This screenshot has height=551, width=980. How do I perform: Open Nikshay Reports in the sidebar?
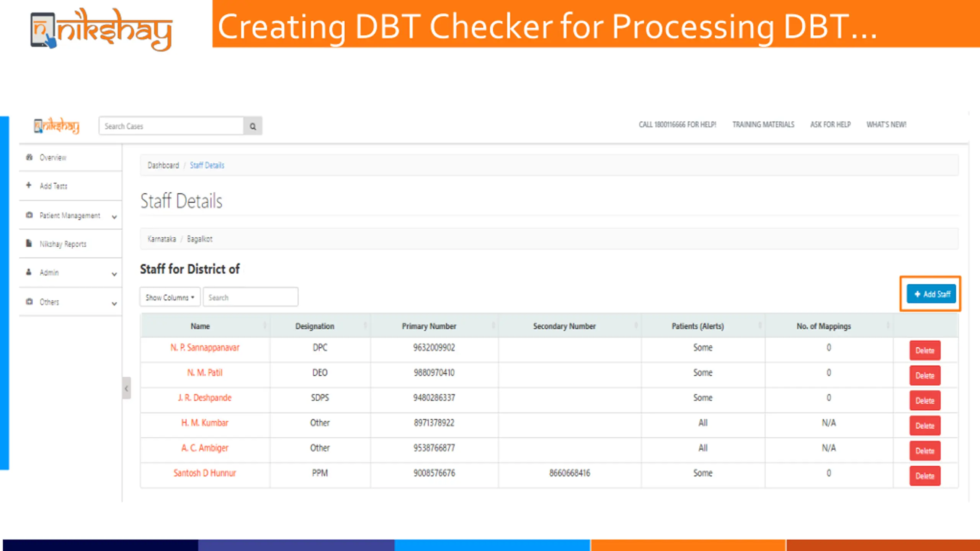71,244
